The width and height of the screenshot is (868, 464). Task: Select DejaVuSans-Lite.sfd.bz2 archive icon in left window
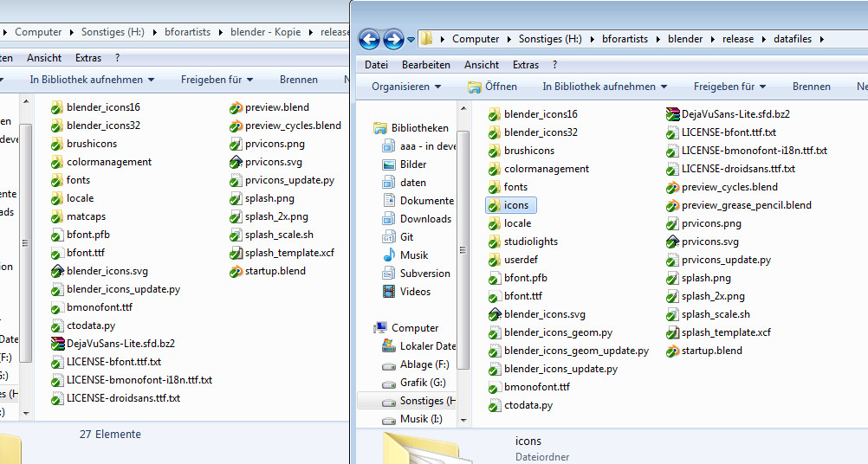[57, 344]
